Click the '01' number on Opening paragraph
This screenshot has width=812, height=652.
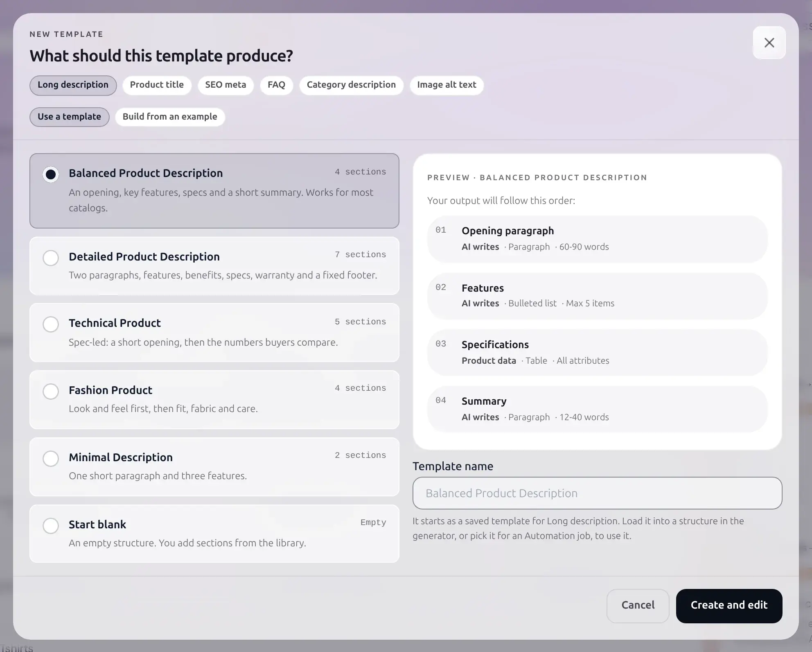(x=441, y=230)
